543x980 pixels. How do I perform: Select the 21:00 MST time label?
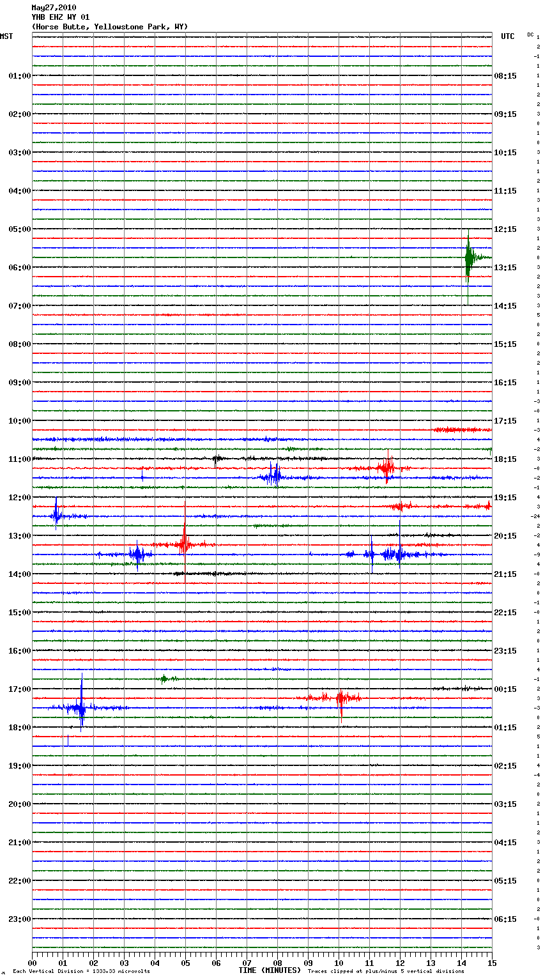tap(20, 843)
